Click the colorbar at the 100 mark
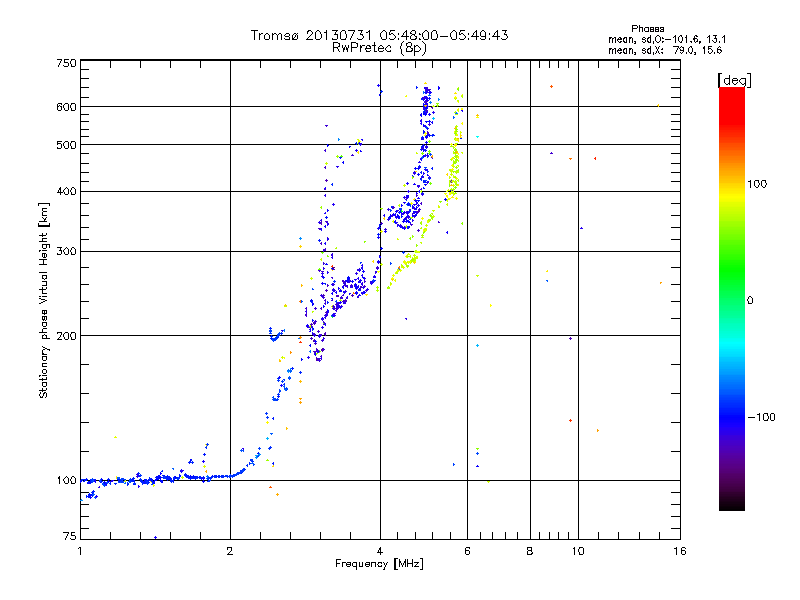Screen dimensions: 800x600 [x=732, y=184]
